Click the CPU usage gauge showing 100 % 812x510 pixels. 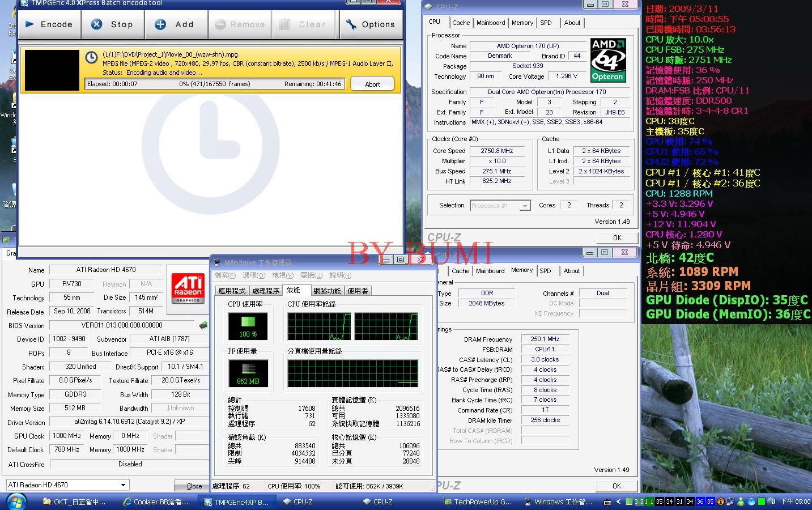tap(248, 326)
